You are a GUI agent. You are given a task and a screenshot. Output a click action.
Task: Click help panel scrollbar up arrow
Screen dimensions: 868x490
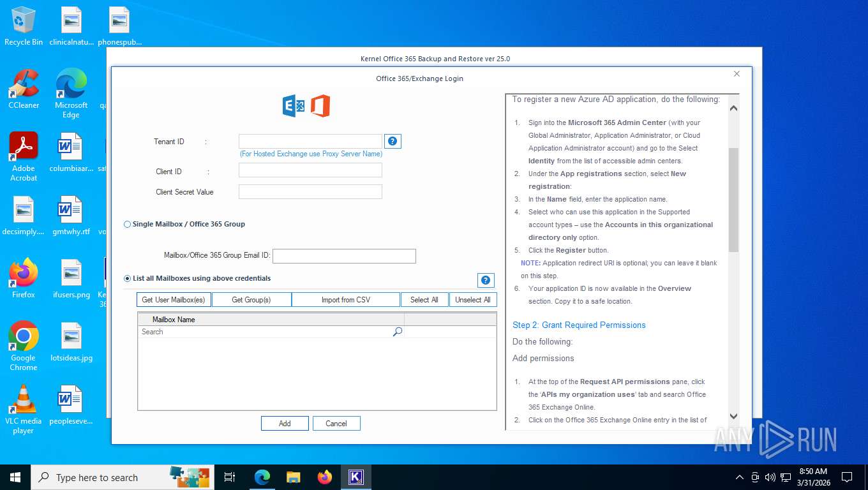733,108
